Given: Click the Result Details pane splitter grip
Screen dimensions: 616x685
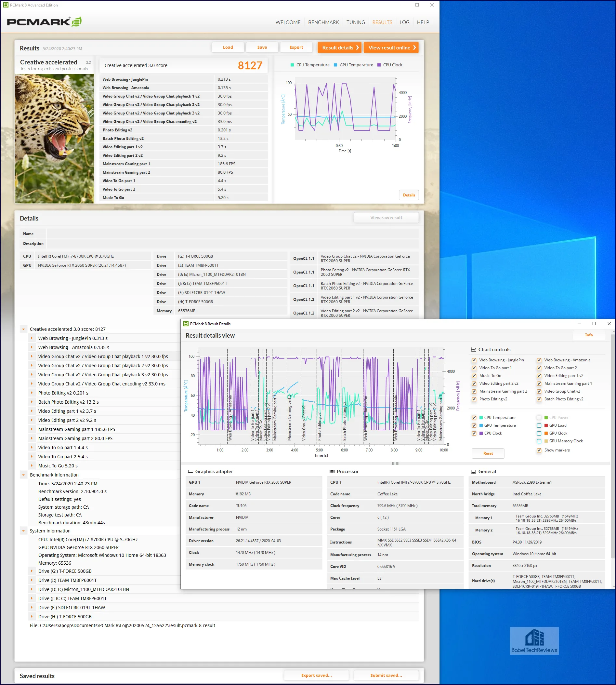Looking at the screenshot, I should pos(395,463).
